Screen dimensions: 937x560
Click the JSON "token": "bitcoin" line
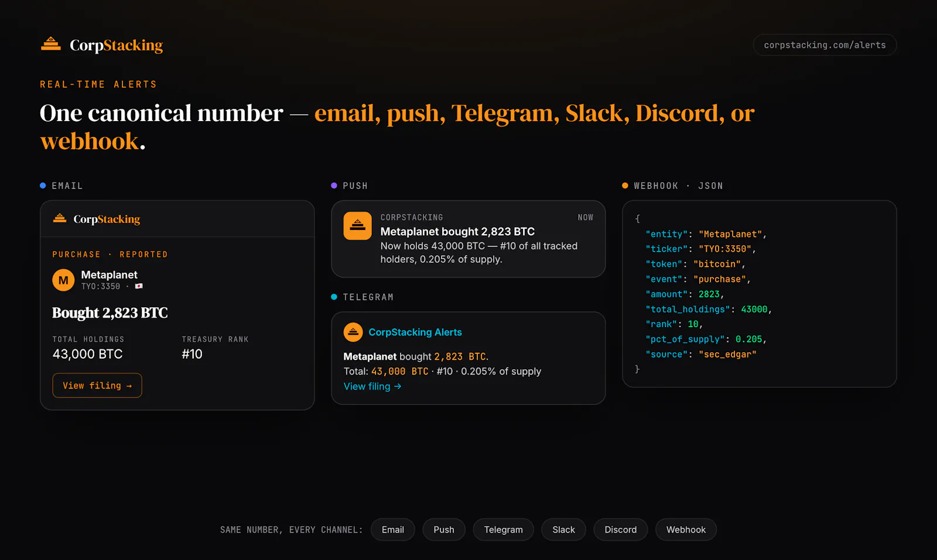[x=695, y=264]
